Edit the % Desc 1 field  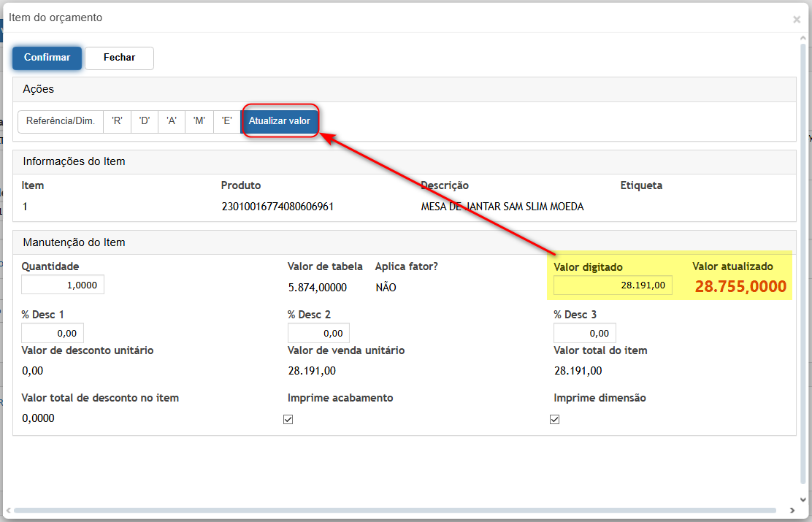tap(53, 333)
